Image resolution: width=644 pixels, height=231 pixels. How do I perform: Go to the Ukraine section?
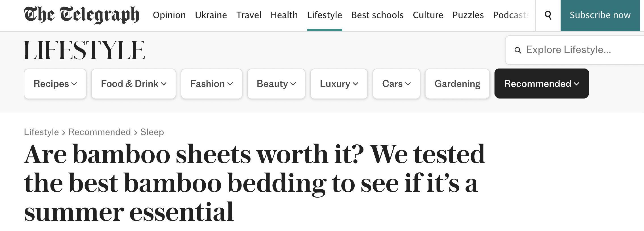click(x=211, y=15)
